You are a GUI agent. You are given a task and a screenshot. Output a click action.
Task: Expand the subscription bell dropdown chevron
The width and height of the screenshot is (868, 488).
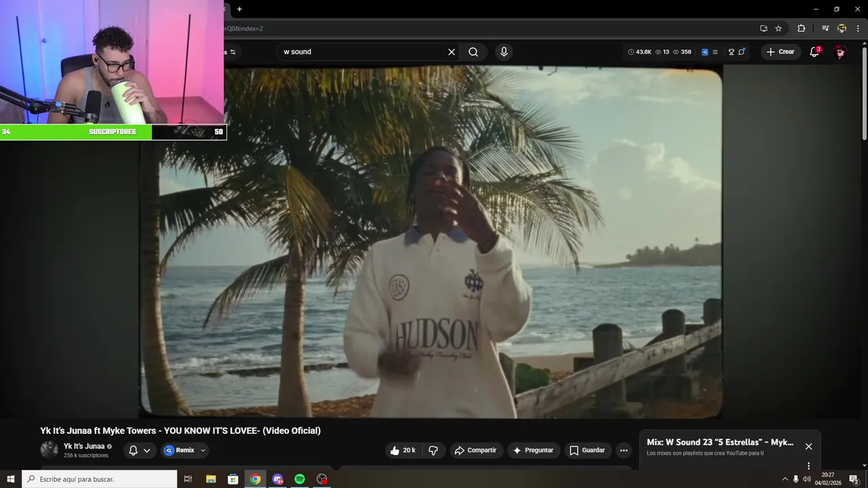146,450
